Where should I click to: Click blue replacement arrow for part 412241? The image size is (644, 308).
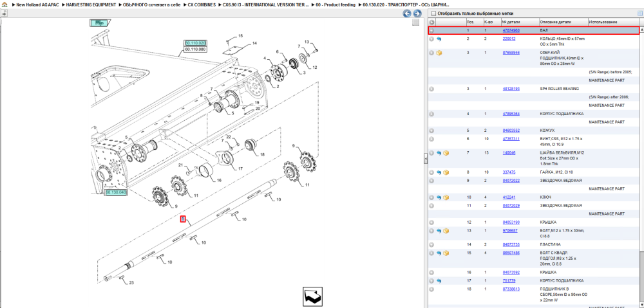439,197
